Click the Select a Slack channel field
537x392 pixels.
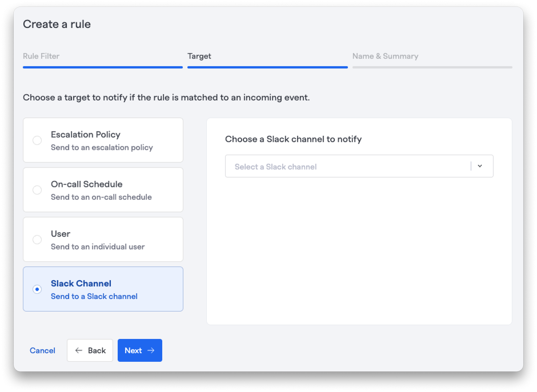pos(359,166)
